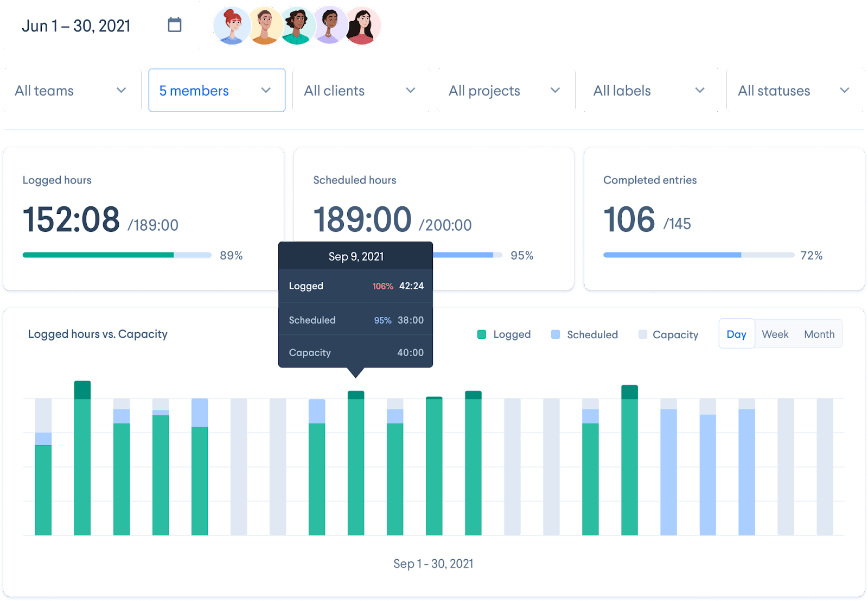Click the member avatar with purple background
This screenshot has width=868, height=601.
tap(329, 26)
